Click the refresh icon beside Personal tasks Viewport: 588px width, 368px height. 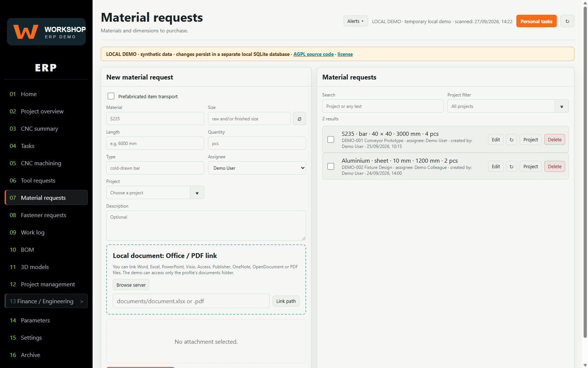(x=567, y=21)
